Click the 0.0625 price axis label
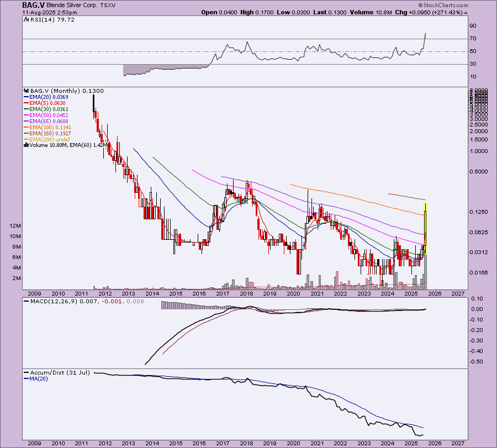 479,233
